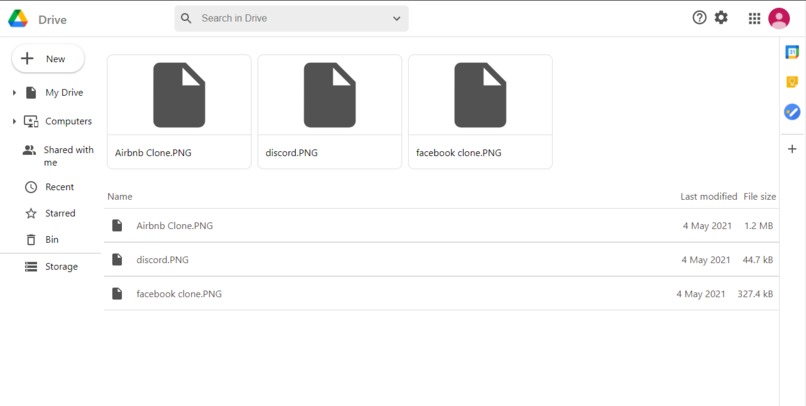Image resolution: width=806 pixels, height=406 pixels.
Task: Open the Help question mark icon
Action: (699, 18)
